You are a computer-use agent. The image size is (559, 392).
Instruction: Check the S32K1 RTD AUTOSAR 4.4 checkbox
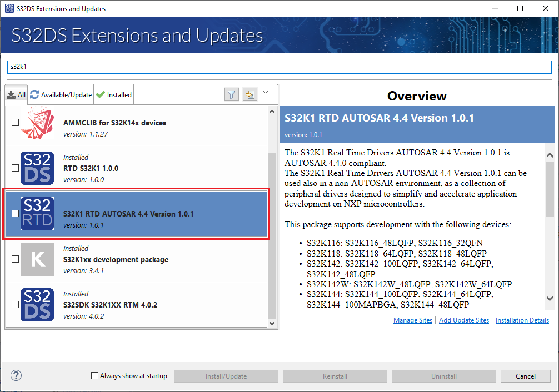point(15,213)
